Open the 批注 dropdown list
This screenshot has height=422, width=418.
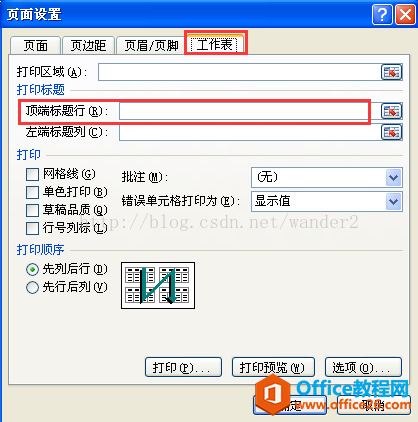click(x=394, y=178)
